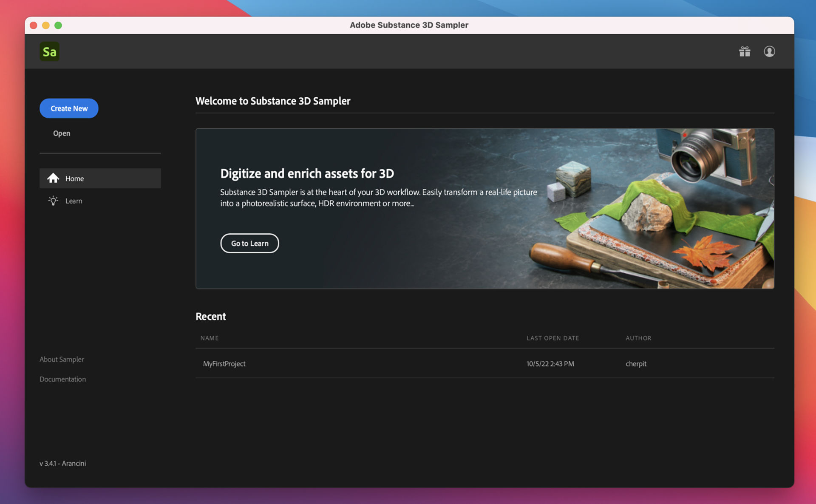
Task: Sort recent projects by NAME column
Action: tap(210, 338)
